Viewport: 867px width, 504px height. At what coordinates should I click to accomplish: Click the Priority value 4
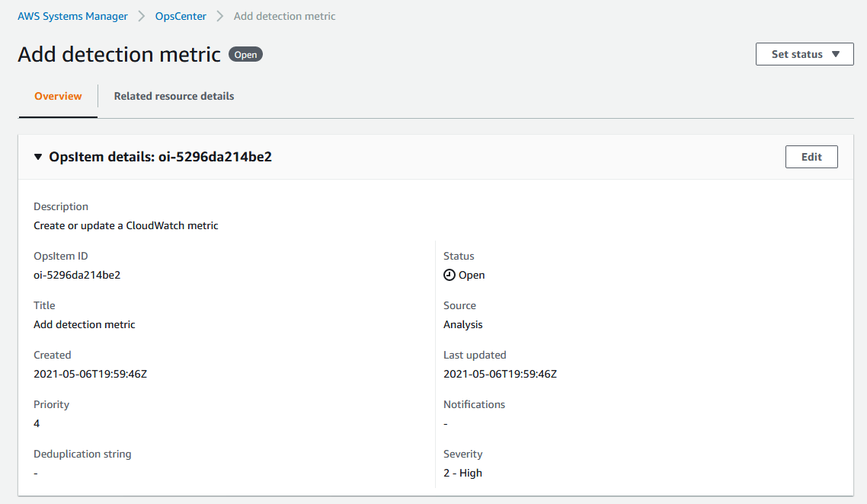coord(37,423)
